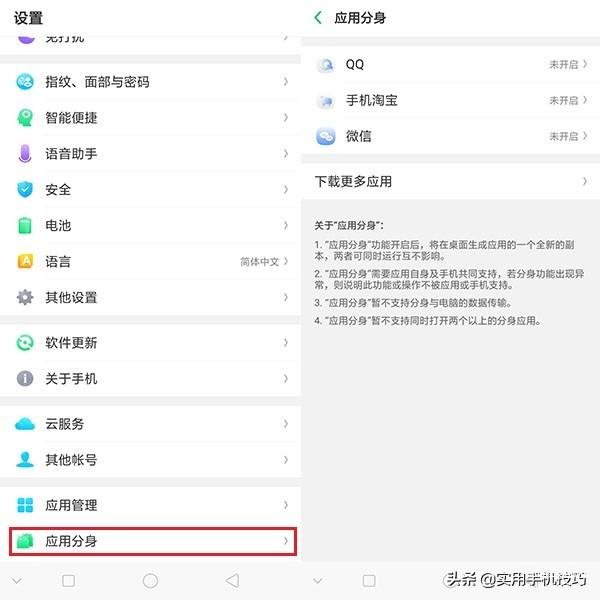600x600 pixels.
Task: Tap the 应用管理 grid icon
Action: click(x=25, y=505)
